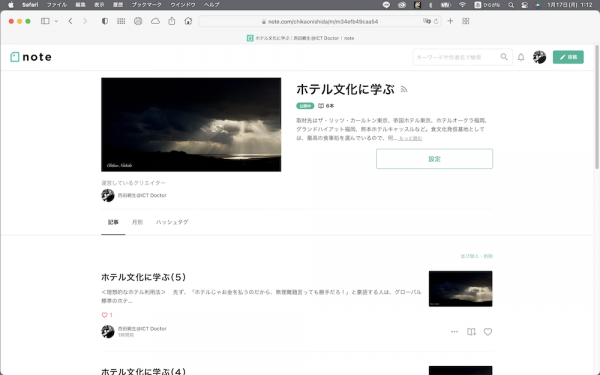
Task: Show the tab overview
Action: click(x=466, y=21)
